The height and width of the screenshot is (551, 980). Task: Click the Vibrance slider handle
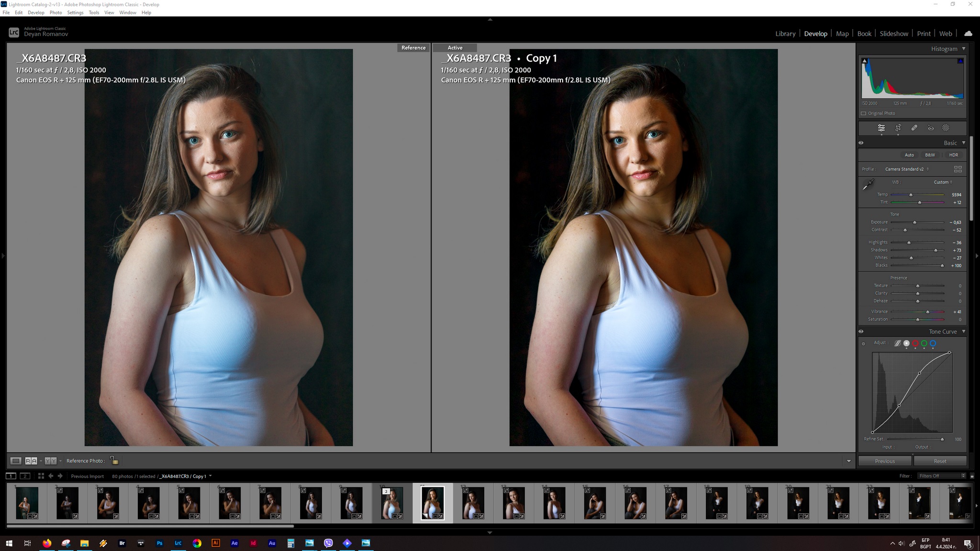928,312
